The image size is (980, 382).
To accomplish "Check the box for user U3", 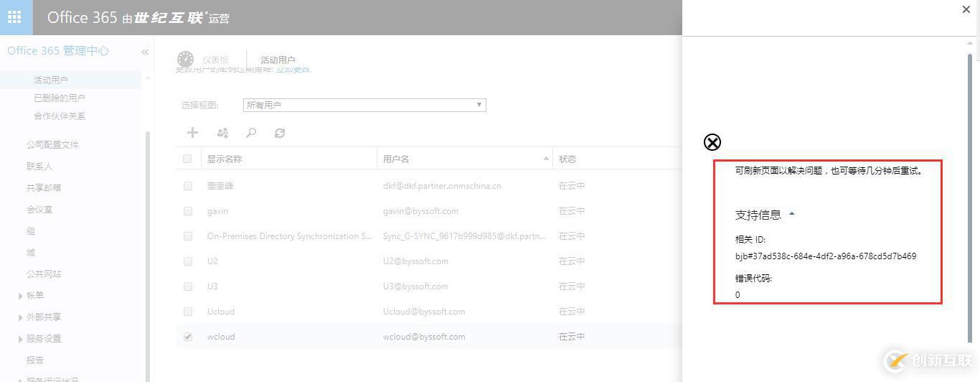I will pos(188,286).
